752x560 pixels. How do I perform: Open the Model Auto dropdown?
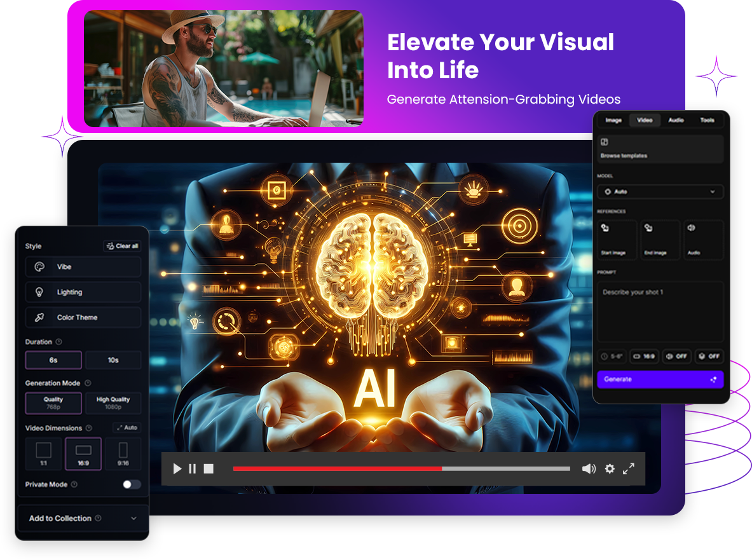click(660, 191)
